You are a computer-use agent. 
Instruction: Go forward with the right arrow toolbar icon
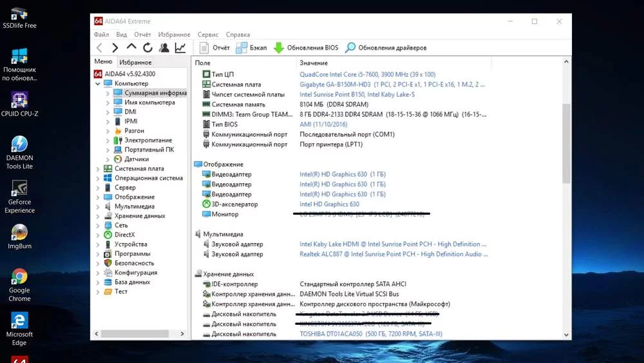[x=115, y=48]
